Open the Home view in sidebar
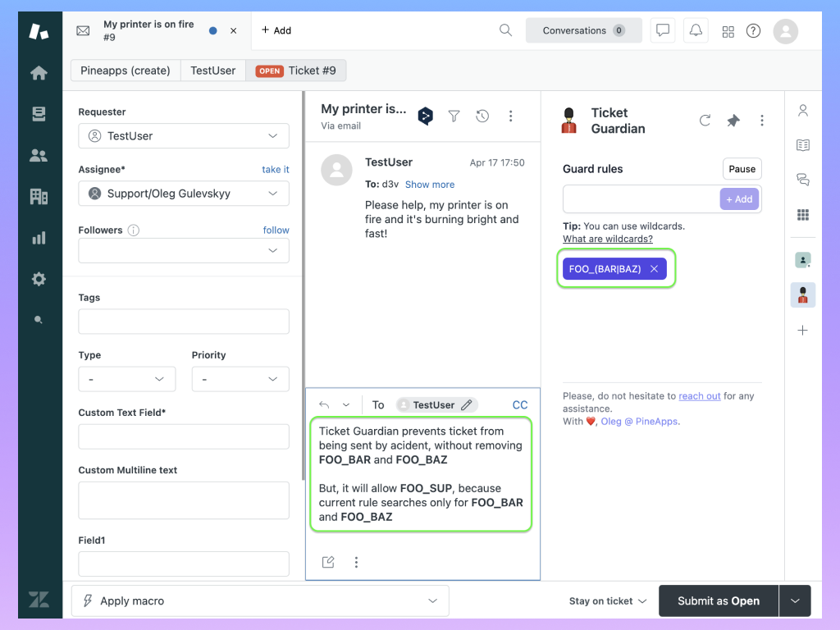840x630 pixels. tap(39, 73)
